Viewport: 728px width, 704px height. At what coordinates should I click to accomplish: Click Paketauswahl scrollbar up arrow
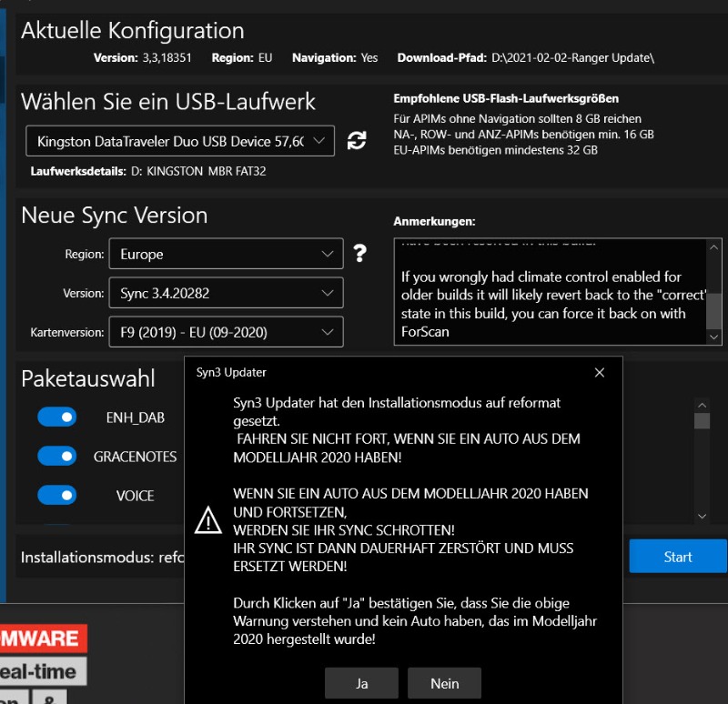click(702, 405)
